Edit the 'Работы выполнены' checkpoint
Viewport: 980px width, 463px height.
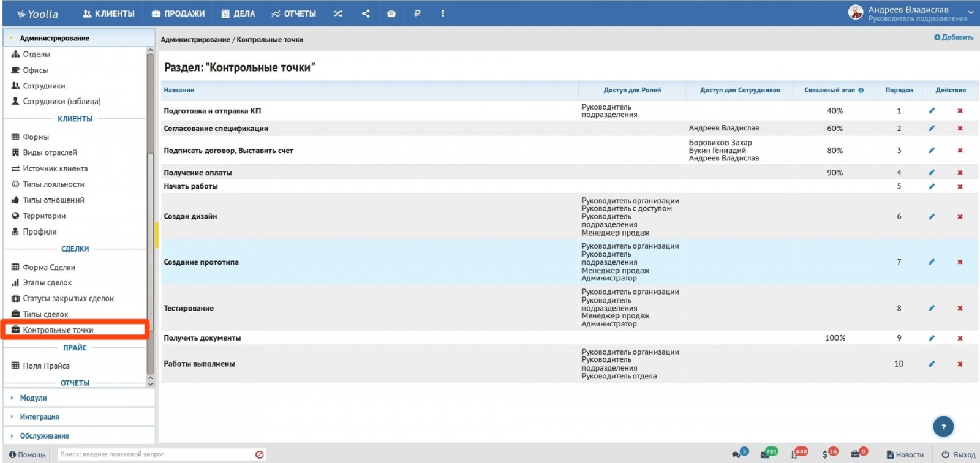point(932,364)
